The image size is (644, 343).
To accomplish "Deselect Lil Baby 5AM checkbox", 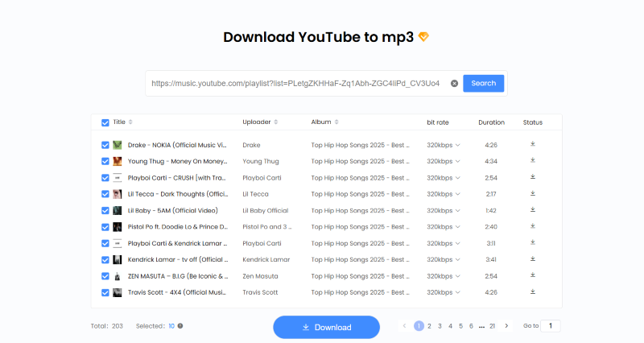I will (x=105, y=210).
